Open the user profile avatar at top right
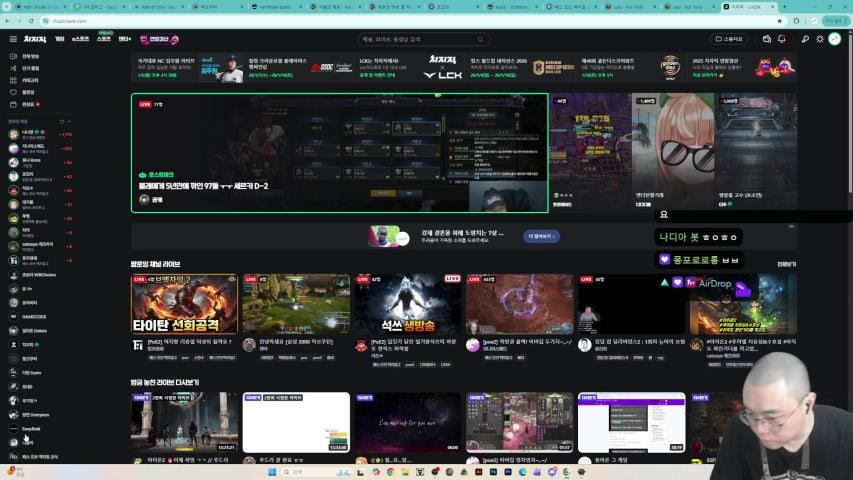Image resolution: width=853 pixels, height=480 pixels. 835,39
